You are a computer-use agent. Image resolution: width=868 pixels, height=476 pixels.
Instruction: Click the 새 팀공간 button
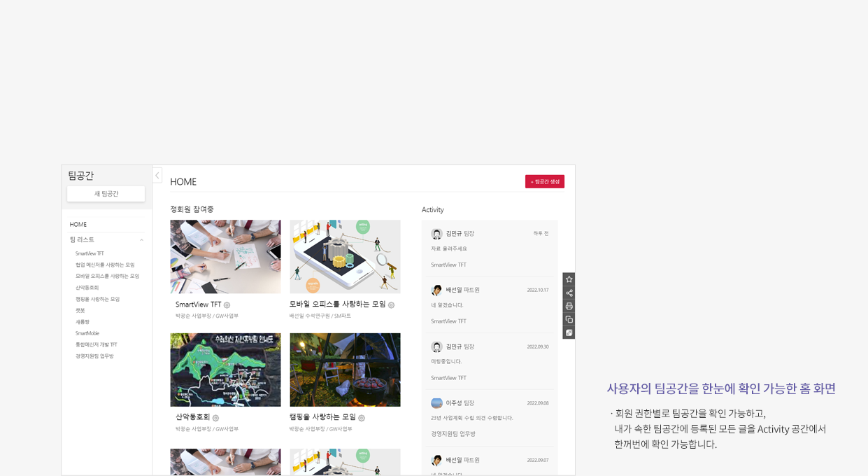106,194
